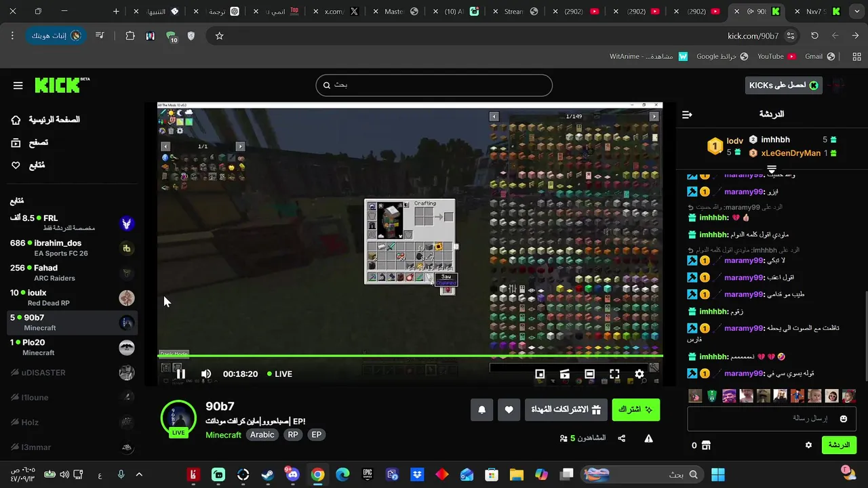Open browser three-dot menu
Viewport: 868px width, 488px height.
(x=12, y=36)
